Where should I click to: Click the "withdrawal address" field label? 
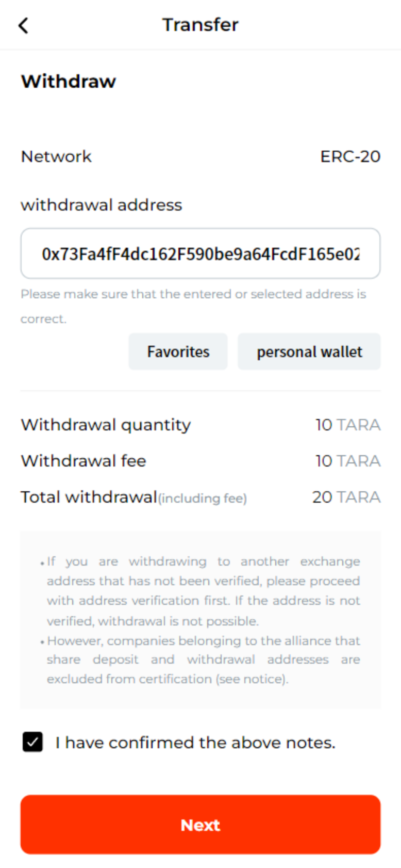(x=102, y=205)
